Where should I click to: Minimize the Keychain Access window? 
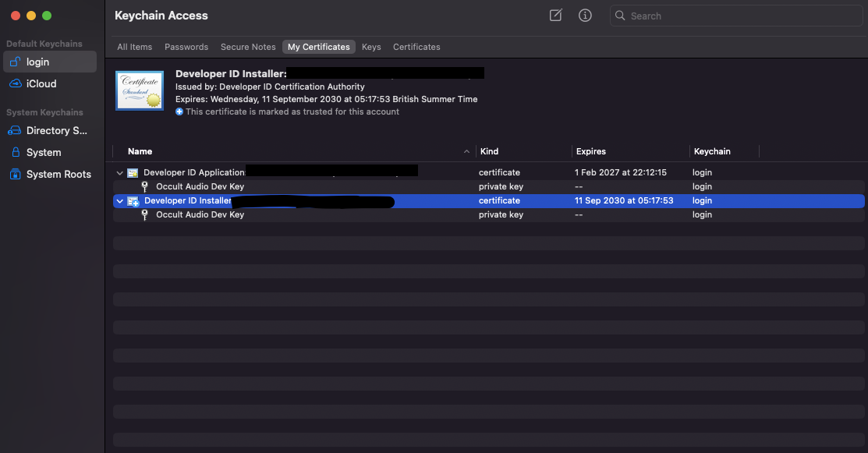pyautogui.click(x=31, y=16)
